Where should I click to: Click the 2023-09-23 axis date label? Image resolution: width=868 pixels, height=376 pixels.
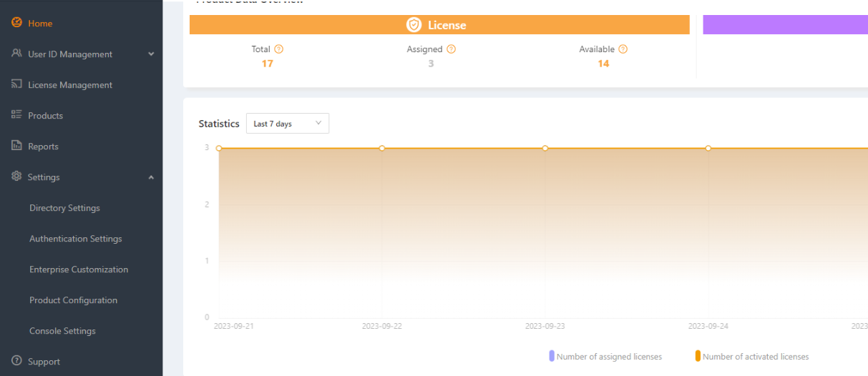tap(545, 326)
